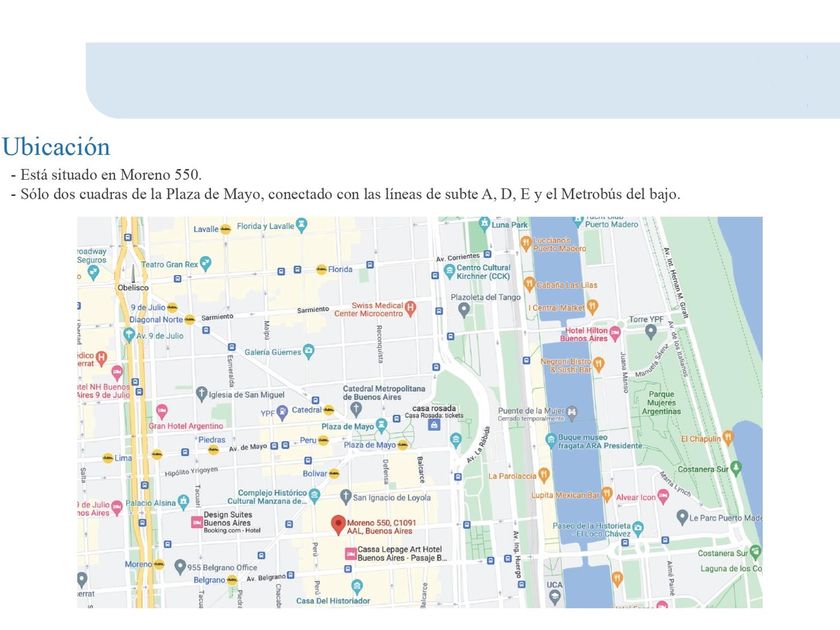Select the Perú subway station icon

[x=322, y=440]
